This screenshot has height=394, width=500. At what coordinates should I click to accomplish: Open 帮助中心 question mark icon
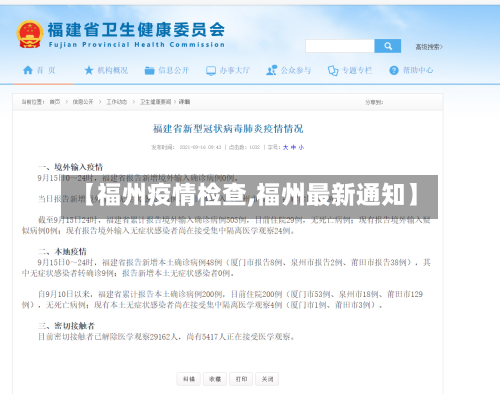(x=411, y=70)
